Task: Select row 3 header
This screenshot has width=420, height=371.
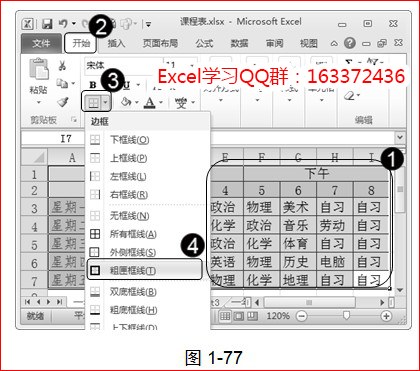Action: click(35, 208)
